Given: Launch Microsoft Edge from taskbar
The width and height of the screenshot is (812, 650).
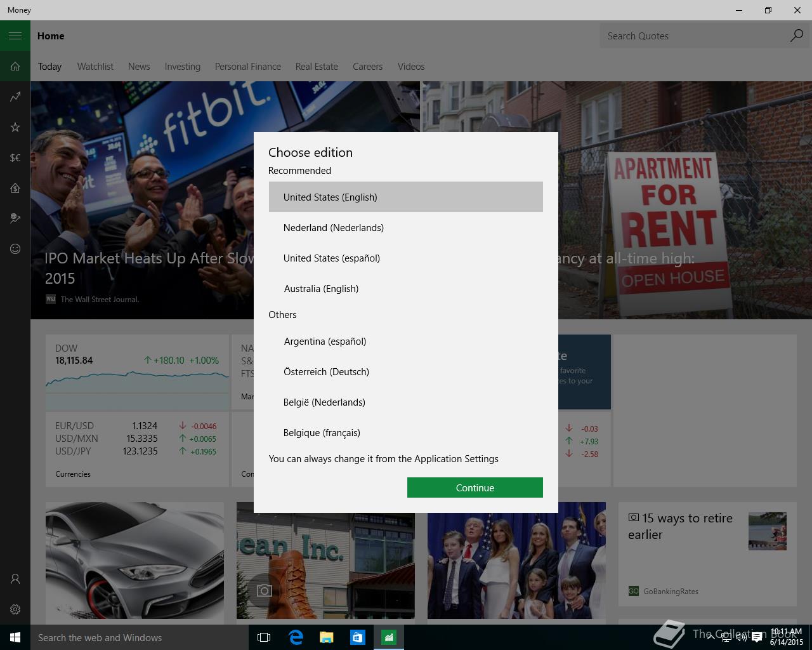Looking at the screenshot, I should pyautogui.click(x=295, y=637).
